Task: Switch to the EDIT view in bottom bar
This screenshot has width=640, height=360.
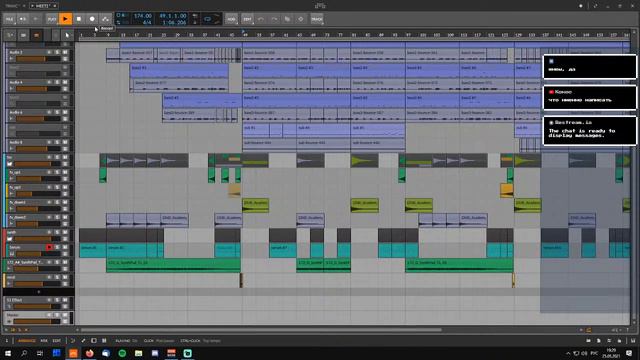Action: coord(56,340)
